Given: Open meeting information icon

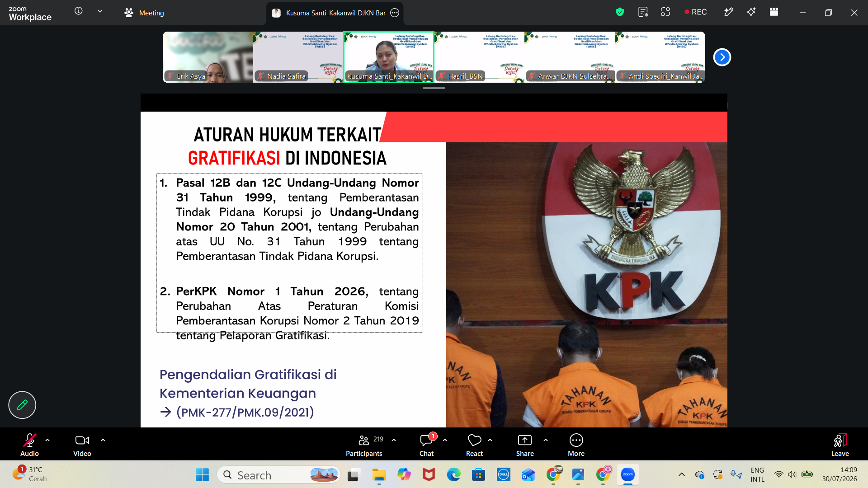Looking at the screenshot, I should click(79, 11).
